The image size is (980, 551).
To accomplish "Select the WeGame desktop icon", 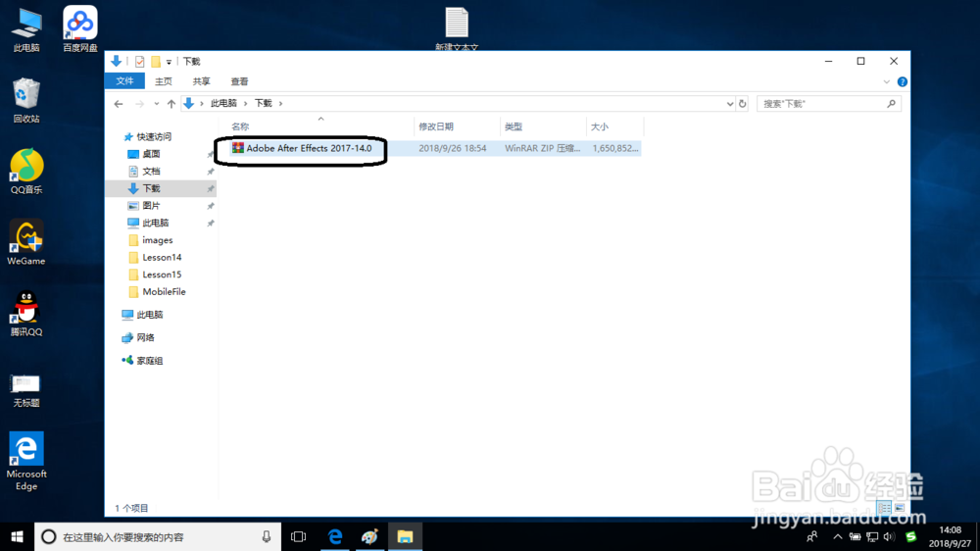I will click(26, 243).
